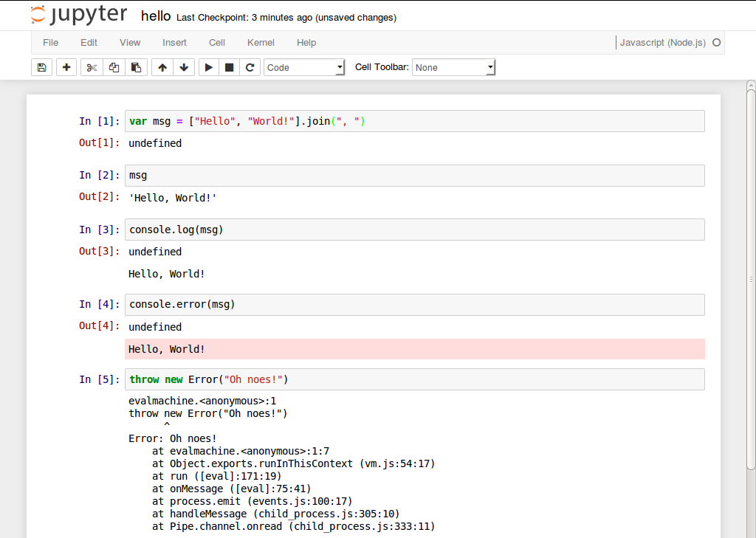Viewport: 756px width, 538px height.
Task: Click into the console.log(msg) code cell
Action: tap(413, 230)
